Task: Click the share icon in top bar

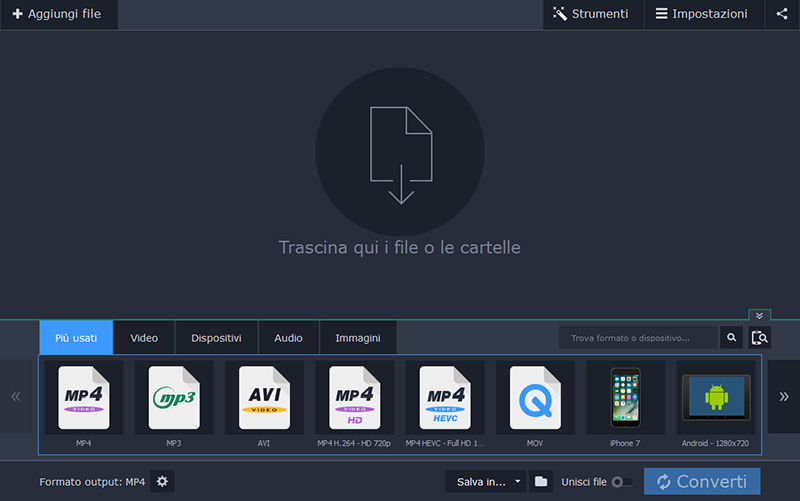Action: tap(782, 14)
